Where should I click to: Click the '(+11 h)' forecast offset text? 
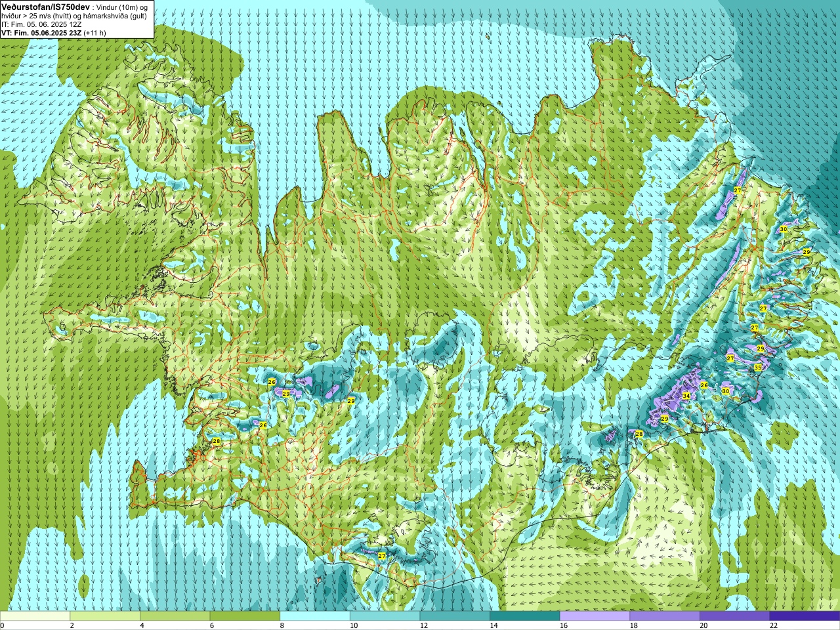[x=95, y=32]
